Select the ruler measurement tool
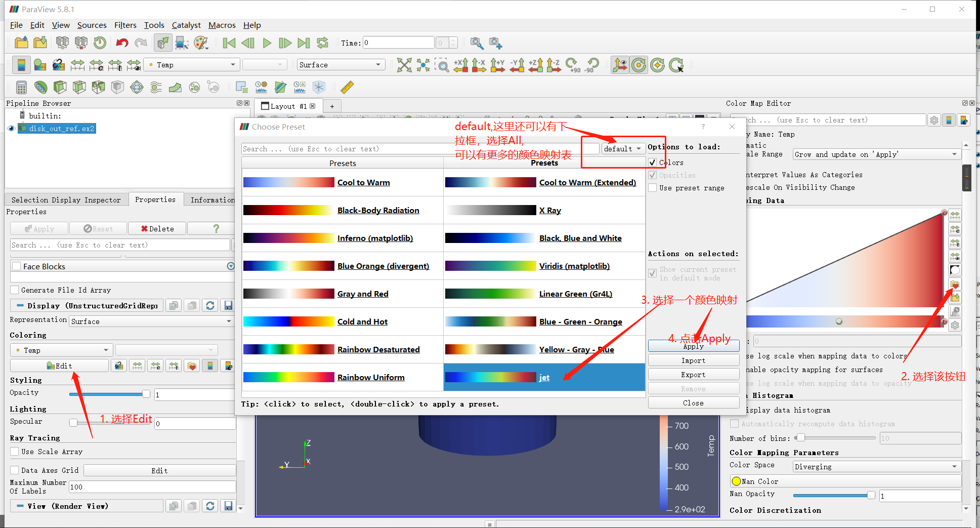This screenshot has height=528, width=980. tap(348, 87)
